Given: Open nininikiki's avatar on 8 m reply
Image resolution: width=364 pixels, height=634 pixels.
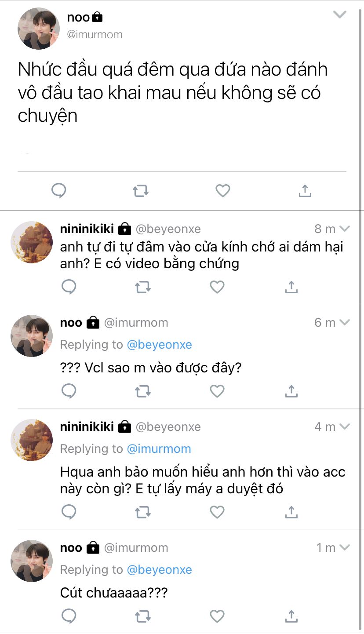Looking at the screenshot, I should 32,242.
